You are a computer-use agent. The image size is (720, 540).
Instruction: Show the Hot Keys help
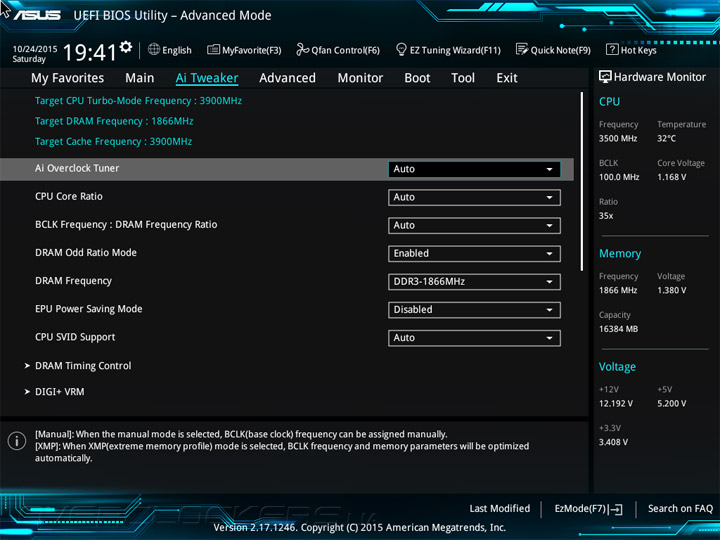tap(631, 50)
